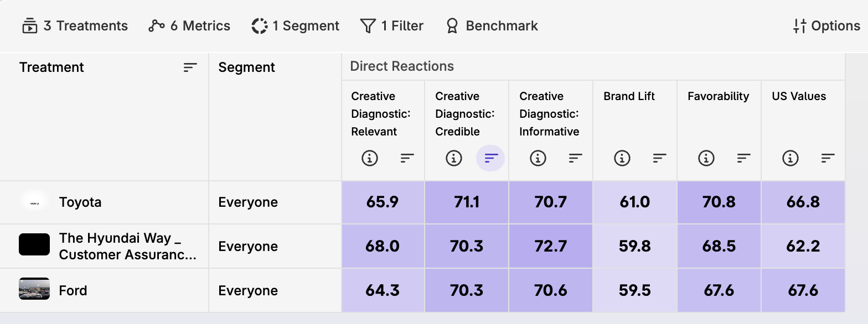Click Ford's US Values score 67.6

803,290
